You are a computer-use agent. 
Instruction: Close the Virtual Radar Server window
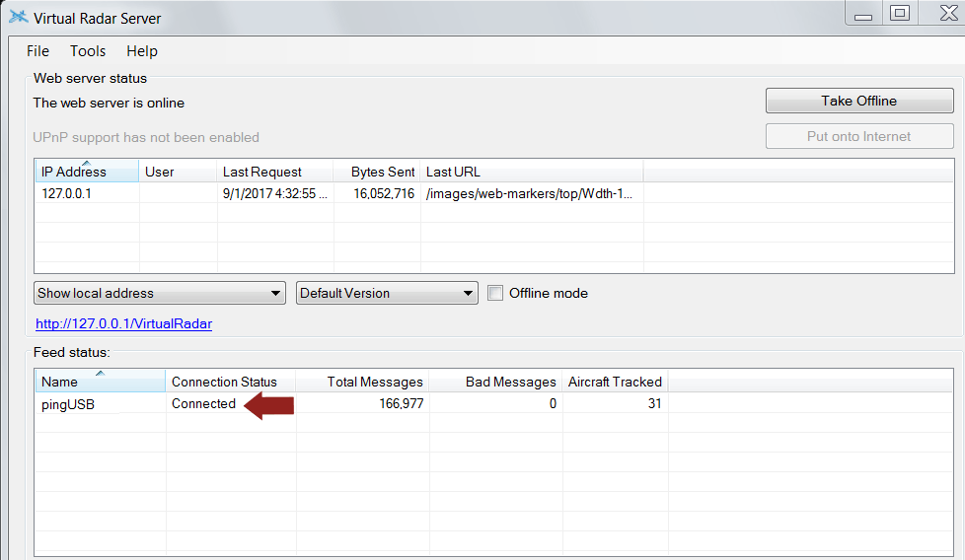tap(948, 13)
